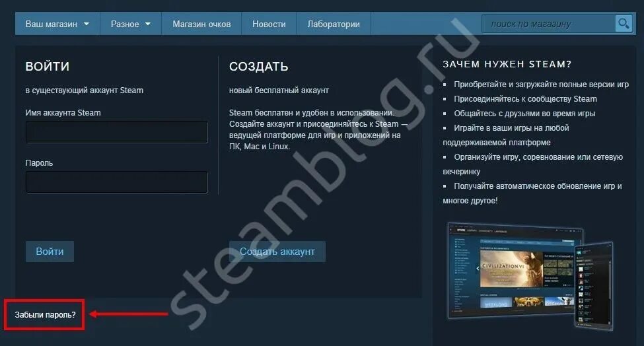Expand the Ваш магазин dropdown arrow
644x346 pixels.
[87, 24]
